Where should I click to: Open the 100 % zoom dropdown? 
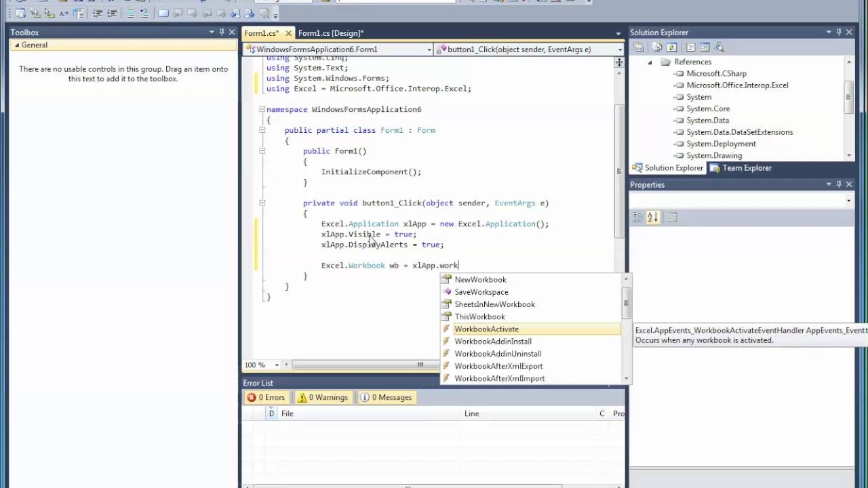277,365
